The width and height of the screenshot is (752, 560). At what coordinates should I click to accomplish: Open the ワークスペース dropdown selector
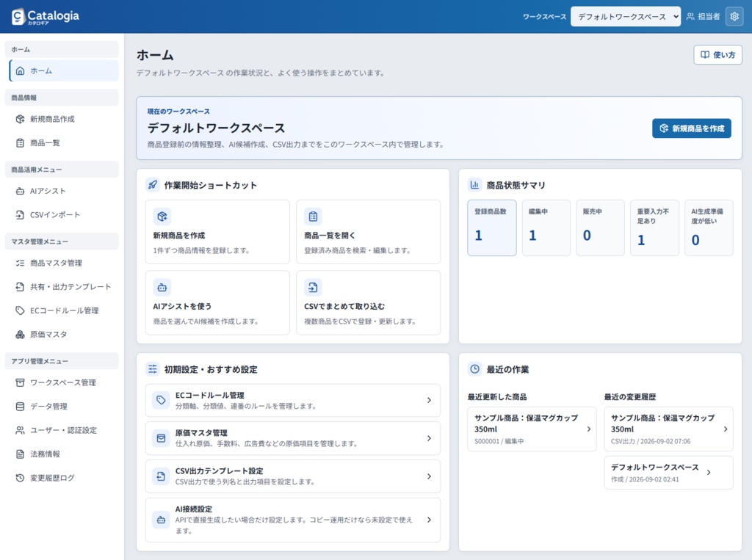pyautogui.click(x=626, y=16)
